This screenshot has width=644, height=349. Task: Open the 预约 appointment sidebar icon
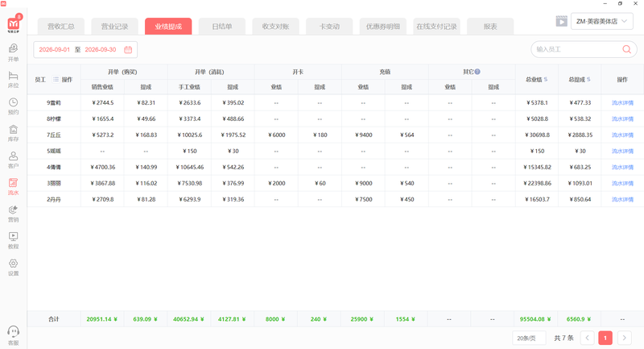(13, 106)
